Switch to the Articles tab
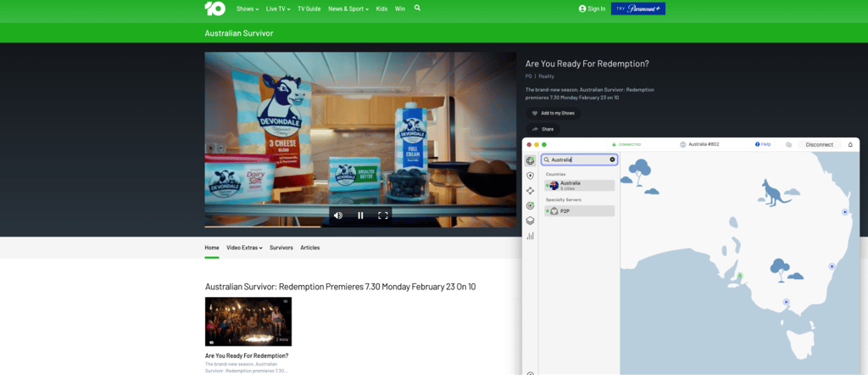868x375 pixels. pyautogui.click(x=310, y=248)
